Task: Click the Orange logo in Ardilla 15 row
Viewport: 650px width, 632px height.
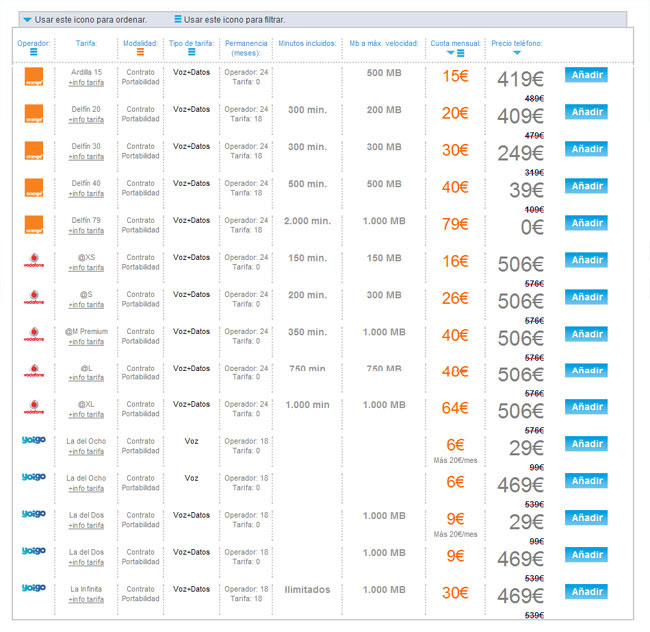Action: click(34, 77)
